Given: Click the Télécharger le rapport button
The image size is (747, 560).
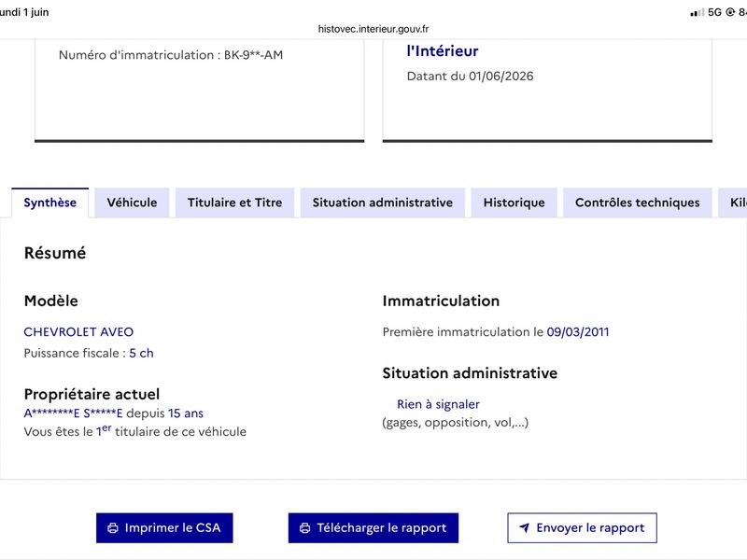Looking at the screenshot, I should pyautogui.click(x=373, y=528).
